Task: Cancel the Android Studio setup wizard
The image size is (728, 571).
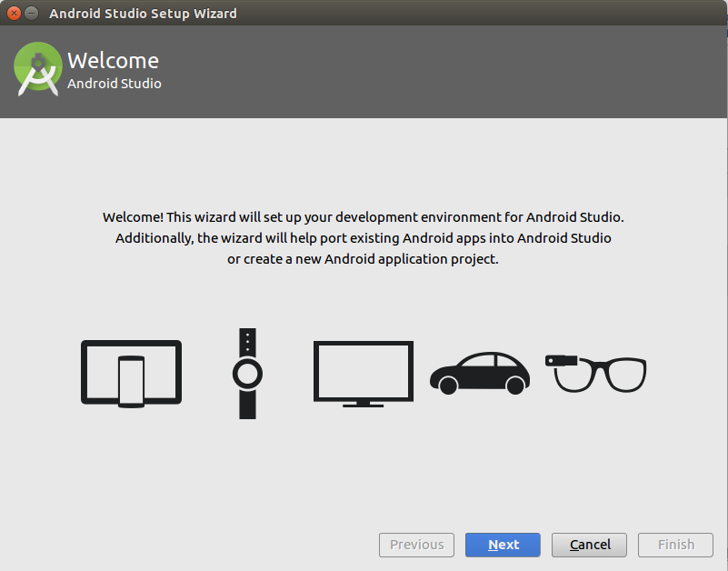Action: click(x=589, y=545)
